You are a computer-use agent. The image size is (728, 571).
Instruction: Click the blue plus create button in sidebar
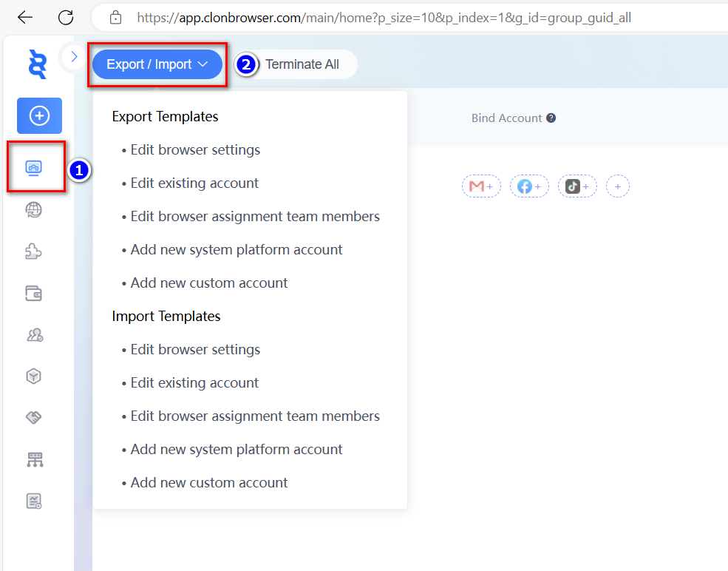[39, 115]
